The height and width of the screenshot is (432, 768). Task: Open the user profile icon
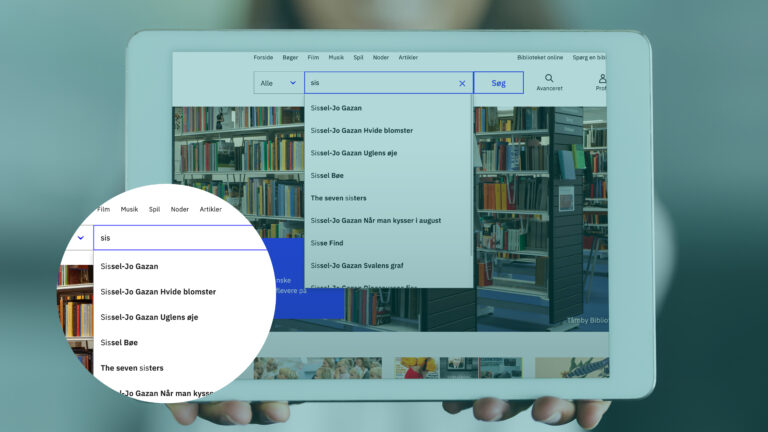[x=602, y=80]
